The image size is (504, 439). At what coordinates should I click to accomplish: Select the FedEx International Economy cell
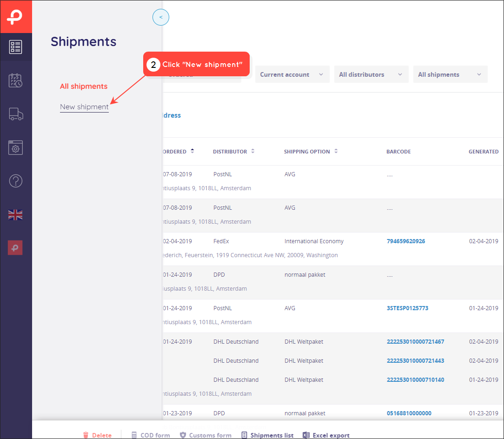pos(314,241)
